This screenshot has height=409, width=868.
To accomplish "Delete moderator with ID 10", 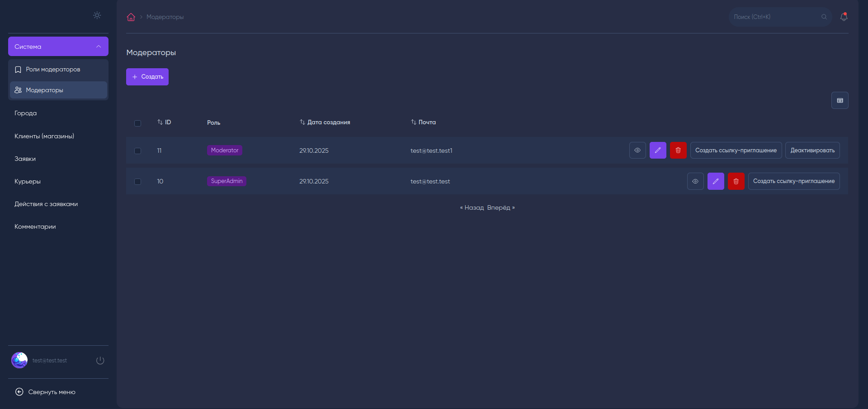I will (x=736, y=181).
